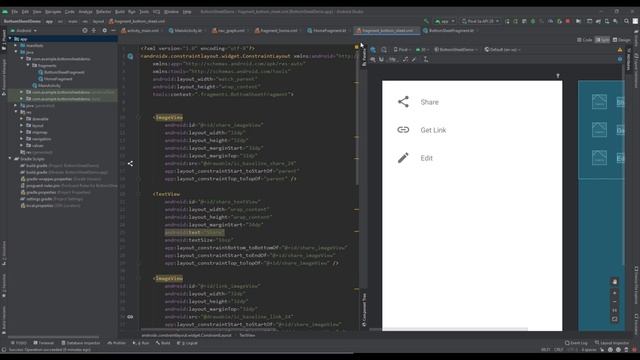Image resolution: width=640 pixels, height=360 pixels.
Task: Click the clear constraints icon
Action: click(x=405, y=60)
